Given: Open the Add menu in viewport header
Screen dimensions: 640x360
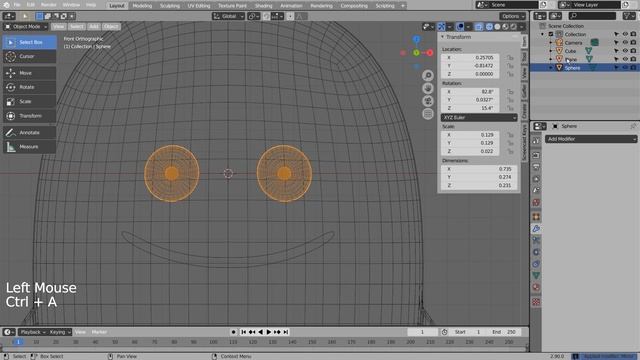Looking at the screenshot, I should tap(93, 27).
